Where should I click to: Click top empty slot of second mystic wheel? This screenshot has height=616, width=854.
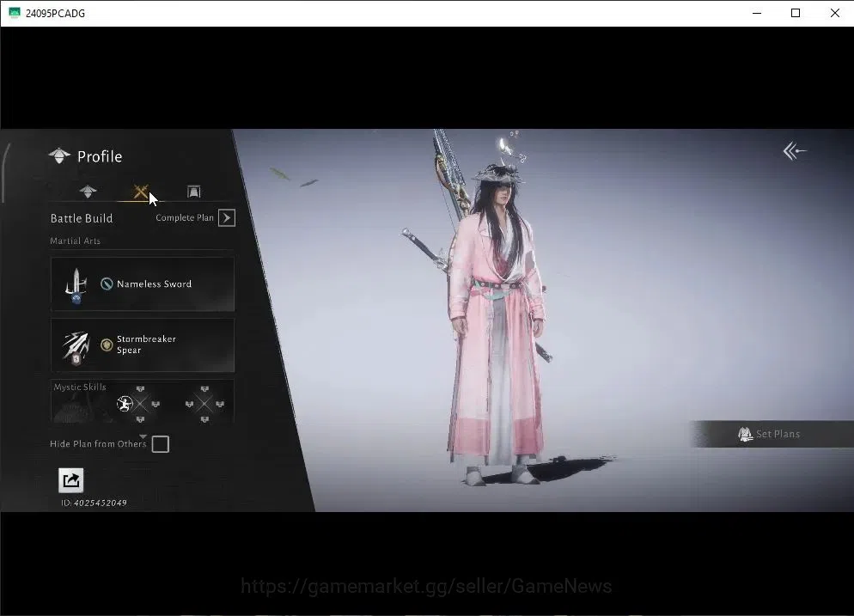pos(204,389)
